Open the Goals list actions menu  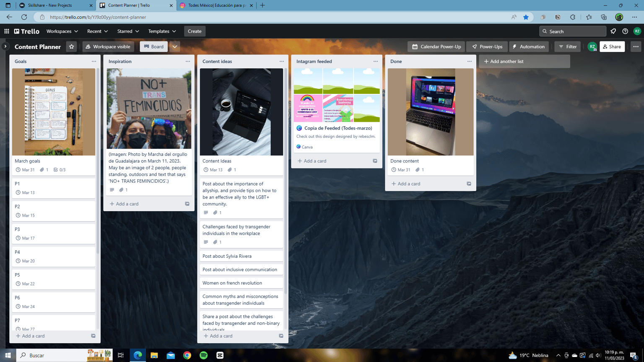94,62
